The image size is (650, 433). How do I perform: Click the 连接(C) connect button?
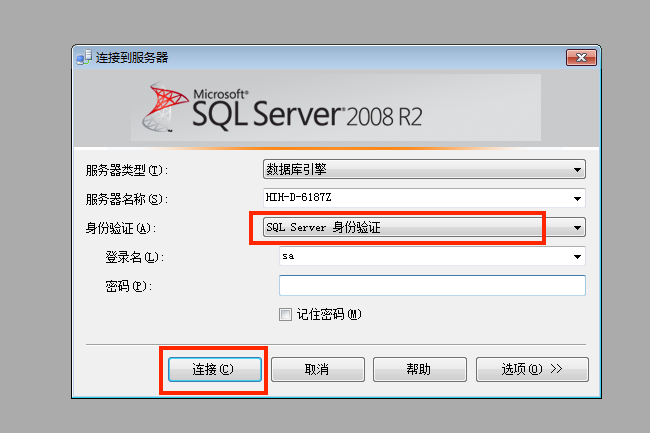pos(215,369)
